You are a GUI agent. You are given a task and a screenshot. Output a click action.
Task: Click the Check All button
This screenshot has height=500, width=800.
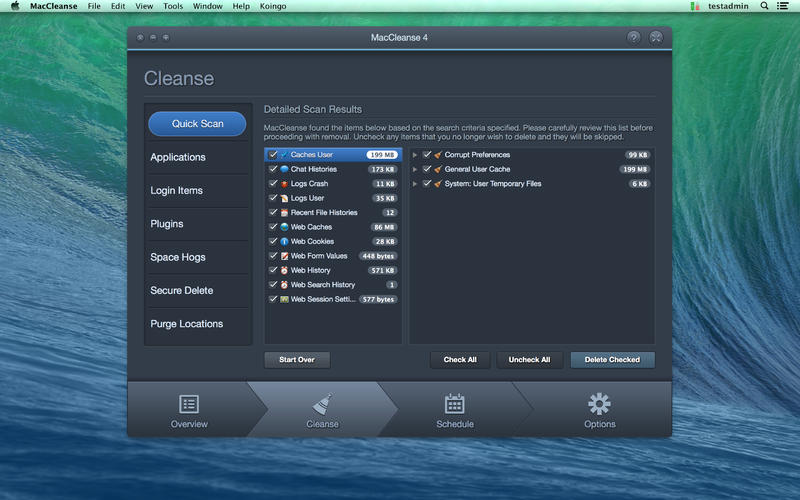click(460, 360)
